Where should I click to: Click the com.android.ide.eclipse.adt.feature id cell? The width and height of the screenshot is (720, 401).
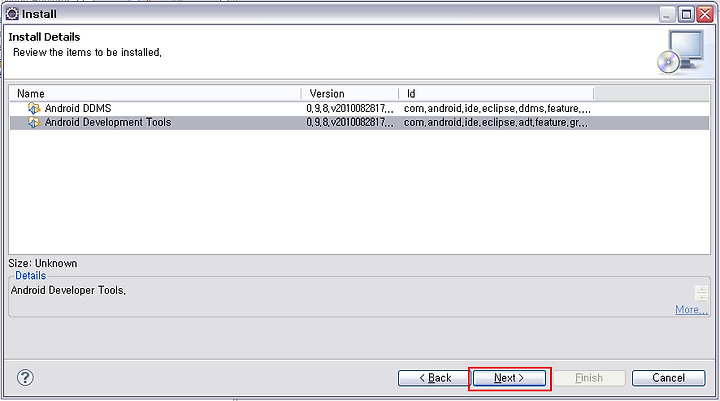496,122
